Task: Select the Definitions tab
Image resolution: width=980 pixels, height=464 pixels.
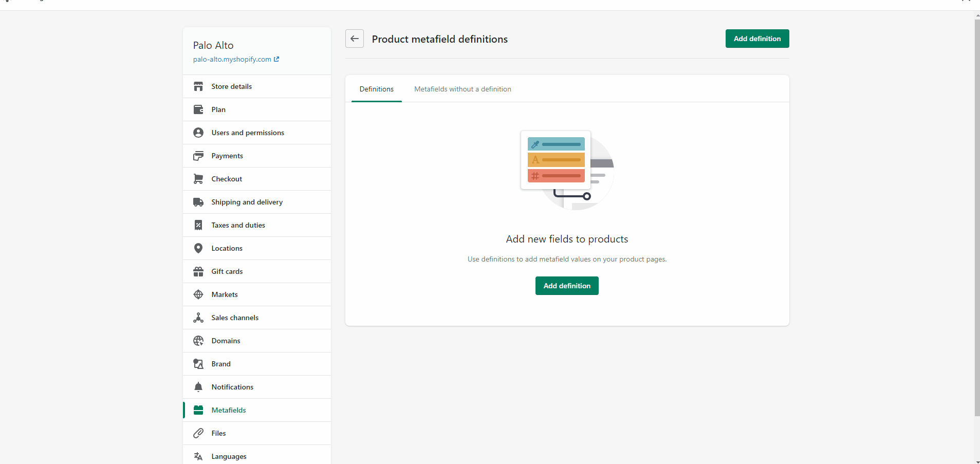Action: point(376,89)
